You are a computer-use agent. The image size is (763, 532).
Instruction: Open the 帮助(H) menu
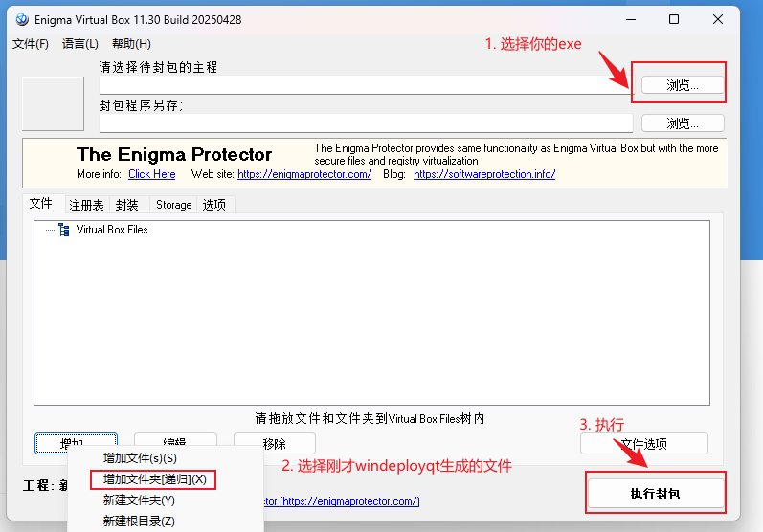(131, 44)
